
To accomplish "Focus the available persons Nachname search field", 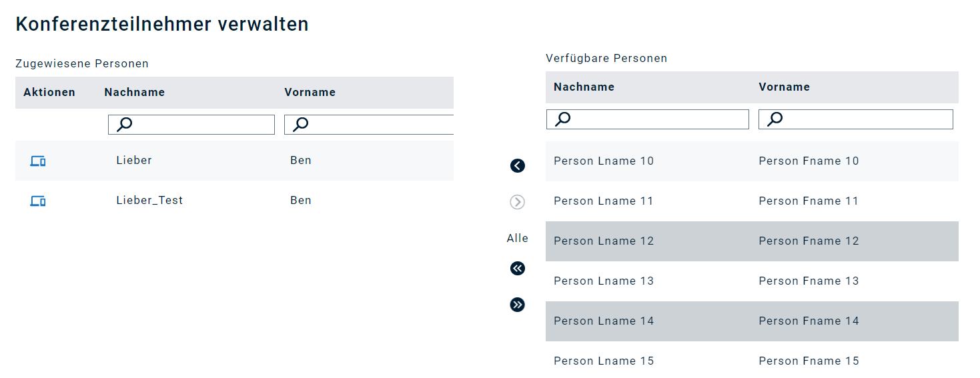I will (648, 119).
